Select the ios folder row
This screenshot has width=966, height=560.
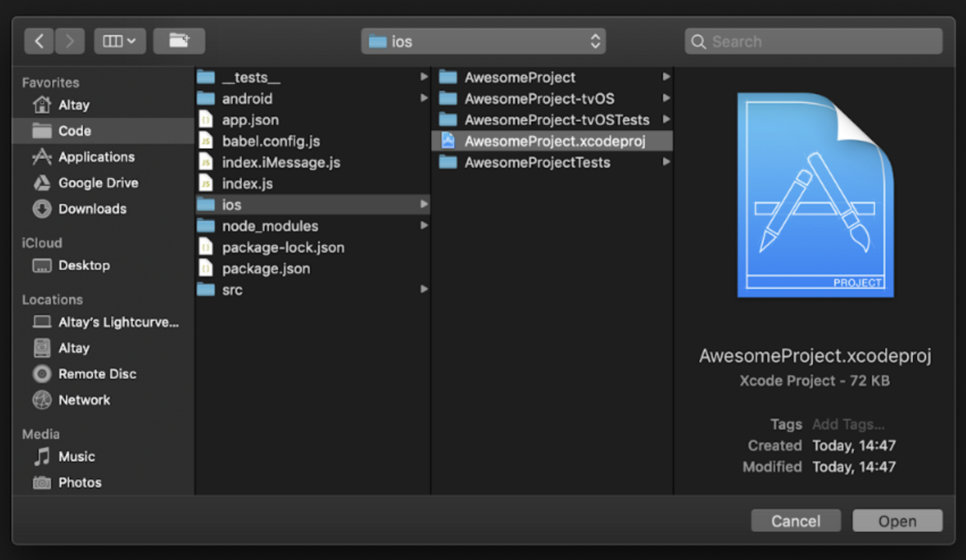pos(313,205)
